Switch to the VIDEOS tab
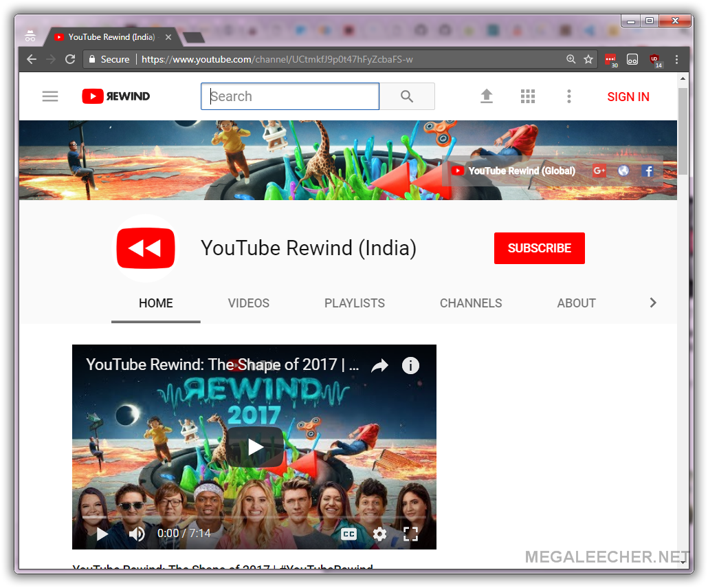The image size is (708, 588). [x=248, y=303]
